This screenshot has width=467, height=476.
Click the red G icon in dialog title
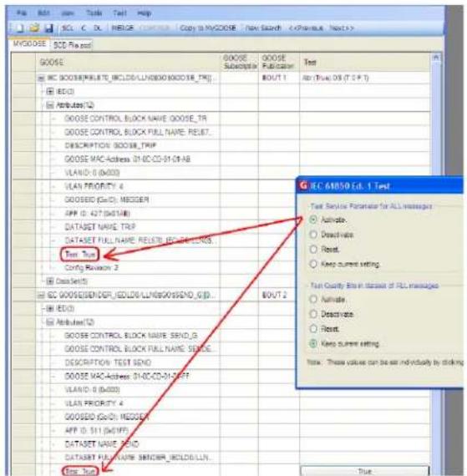tap(303, 185)
